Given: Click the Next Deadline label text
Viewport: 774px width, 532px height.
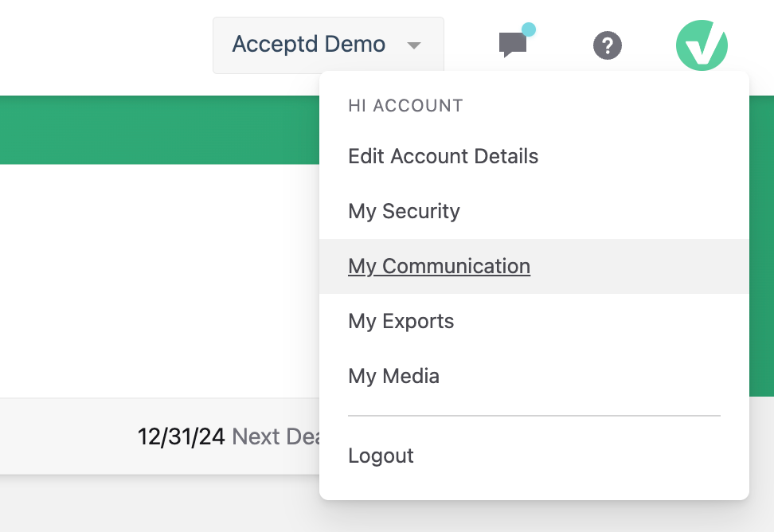Looking at the screenshot, I should click(x=275, y=436).
